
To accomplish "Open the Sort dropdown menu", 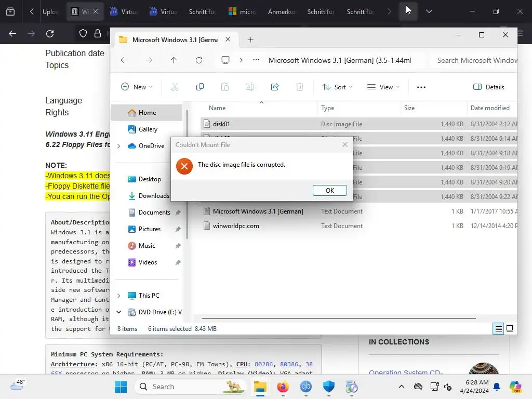I will click(337, 87).
